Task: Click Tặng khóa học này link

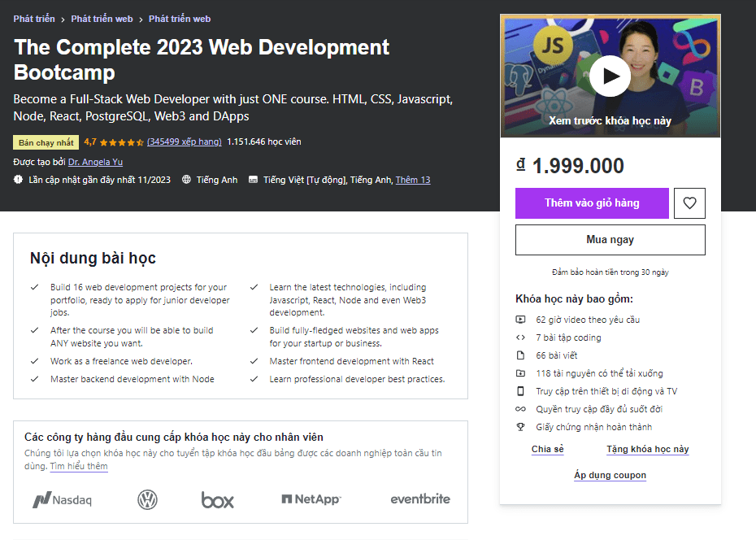Action: pyautogui.click(x=647, y=449)
